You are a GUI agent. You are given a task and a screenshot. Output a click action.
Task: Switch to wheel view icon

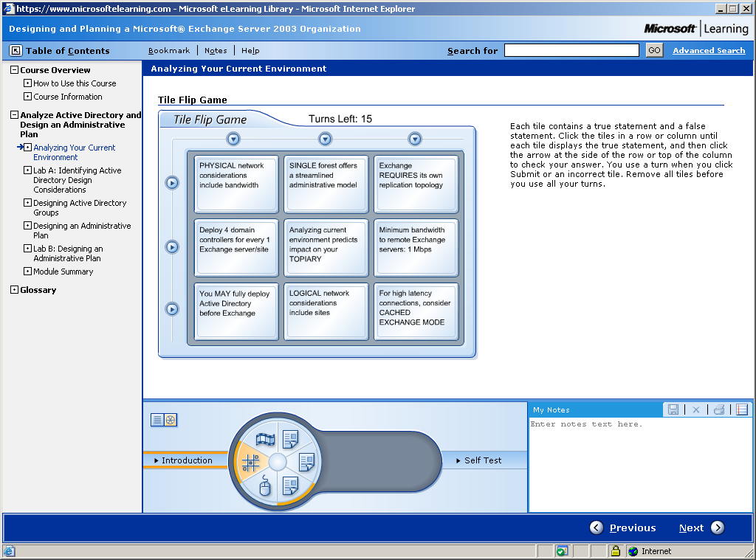(171, 420)
